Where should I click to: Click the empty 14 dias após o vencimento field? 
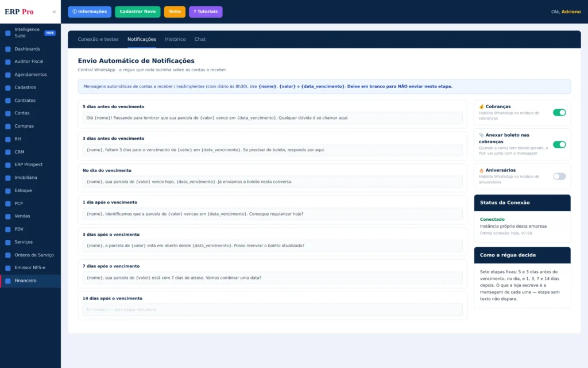click(x=272, y=310)
